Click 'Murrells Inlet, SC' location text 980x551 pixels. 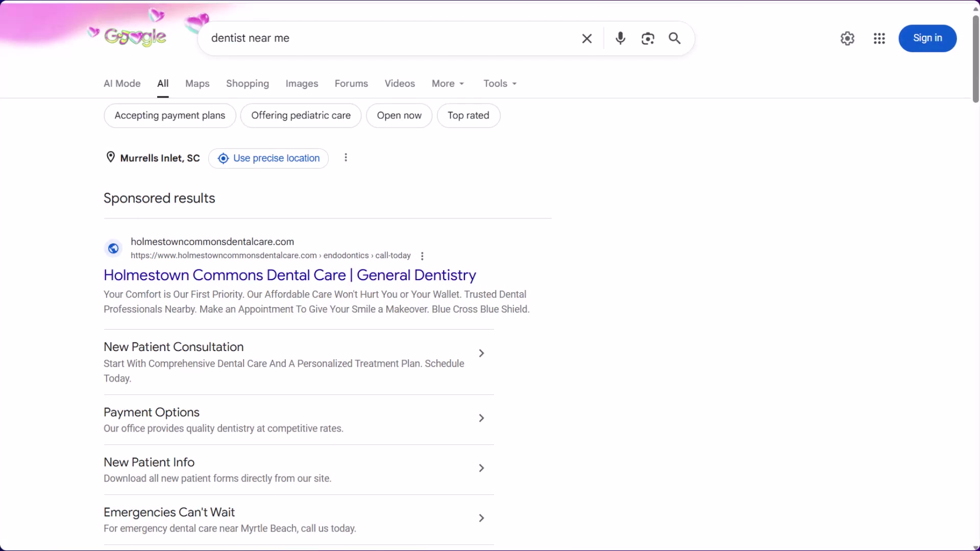(x=160, y=158)
